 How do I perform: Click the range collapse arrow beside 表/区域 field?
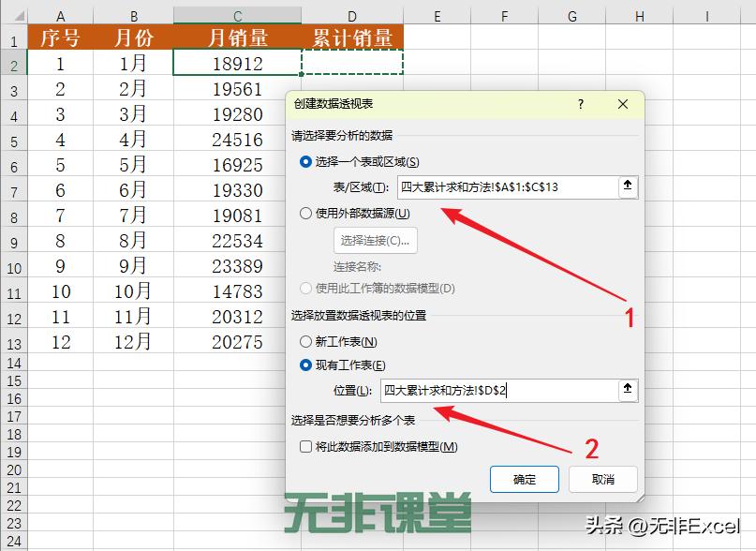pos(628,187)
